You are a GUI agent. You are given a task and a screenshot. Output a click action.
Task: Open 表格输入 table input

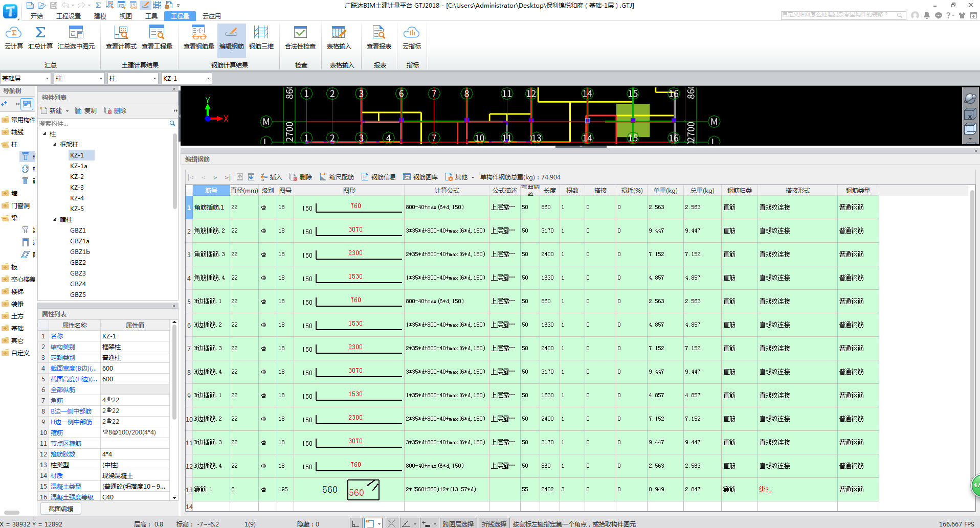click(x=339, y=38)
